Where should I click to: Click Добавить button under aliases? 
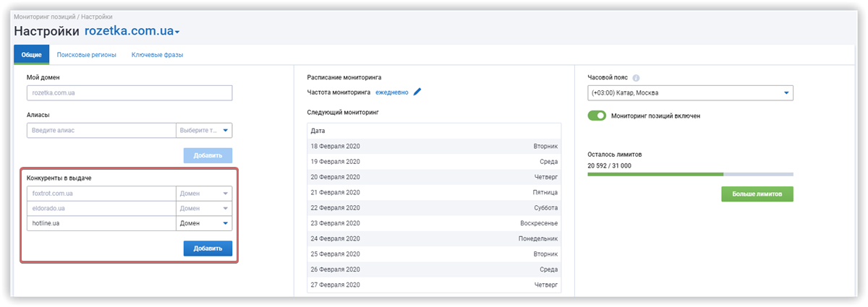click(208, 155)
